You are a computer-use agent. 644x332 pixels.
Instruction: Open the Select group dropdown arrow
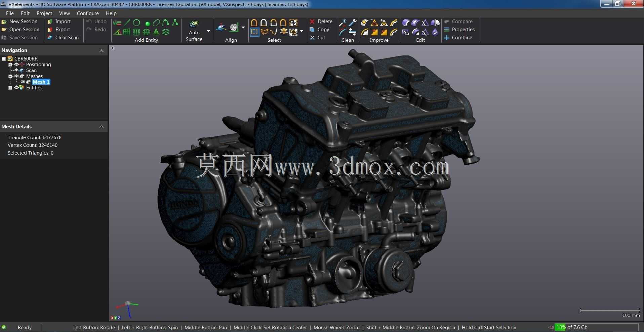tap(301, 31)
